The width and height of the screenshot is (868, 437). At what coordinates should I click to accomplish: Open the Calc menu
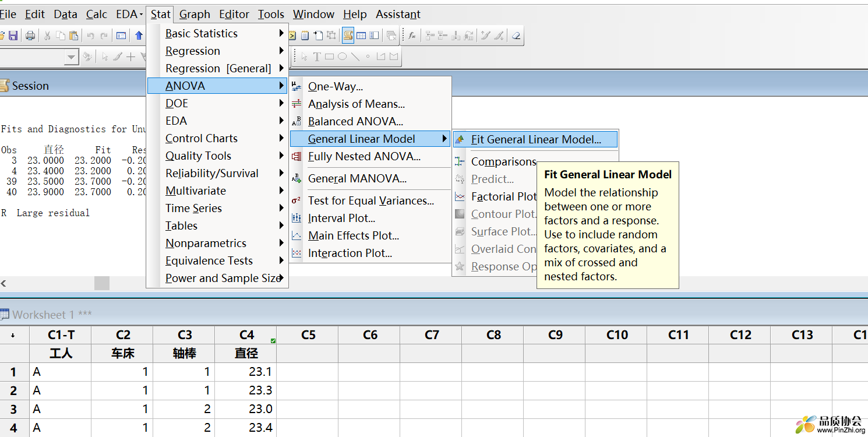[x=97, y=14]
